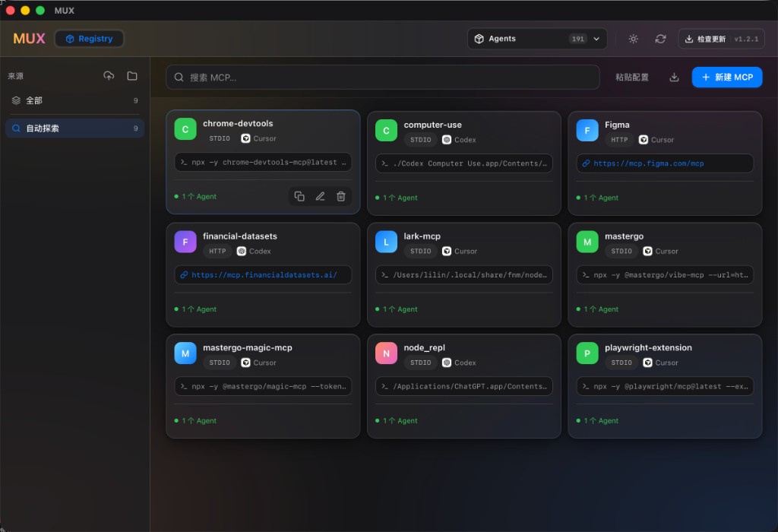778x532 pixels.
Task: Click the HTTP badge on Figma card
Action: (619, 140)
